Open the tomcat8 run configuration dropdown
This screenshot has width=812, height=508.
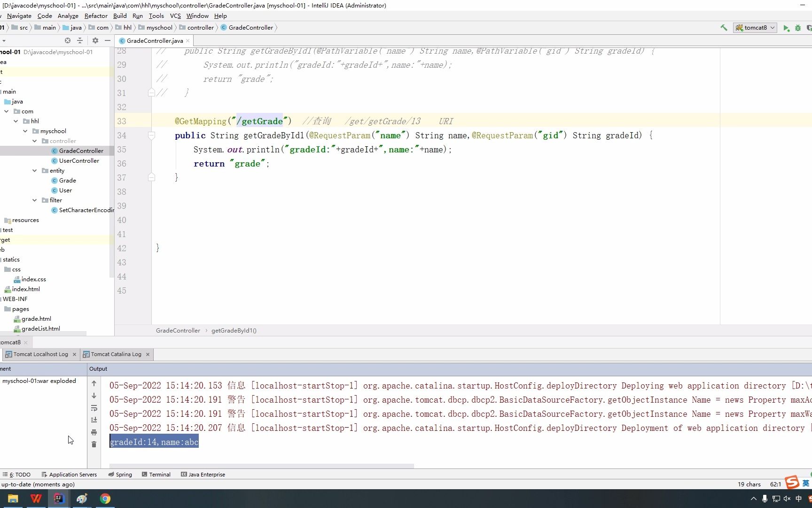(755, 28)
